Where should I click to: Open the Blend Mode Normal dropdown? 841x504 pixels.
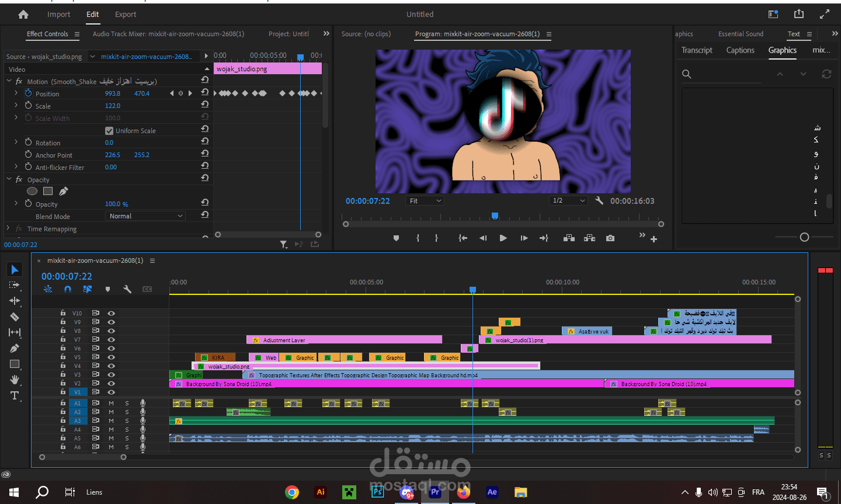(x=146, y=216)
